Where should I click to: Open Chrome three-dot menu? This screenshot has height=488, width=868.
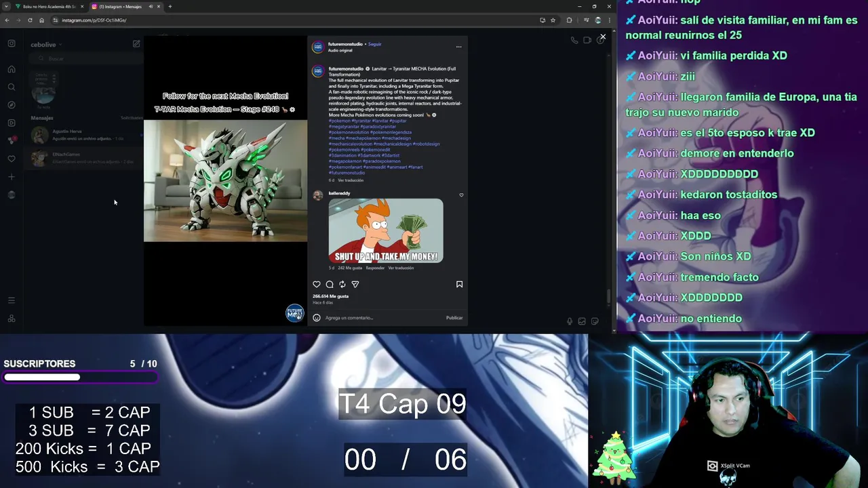[609, 20]
